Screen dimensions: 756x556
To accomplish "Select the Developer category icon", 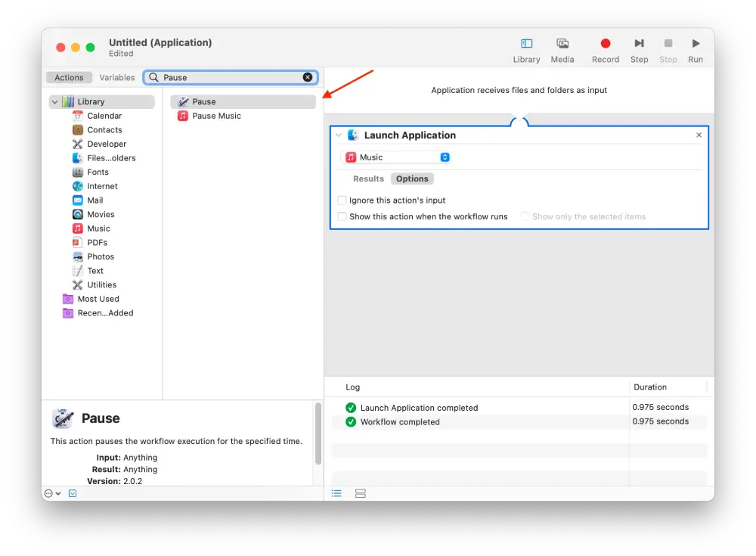I will coord(78,144).
